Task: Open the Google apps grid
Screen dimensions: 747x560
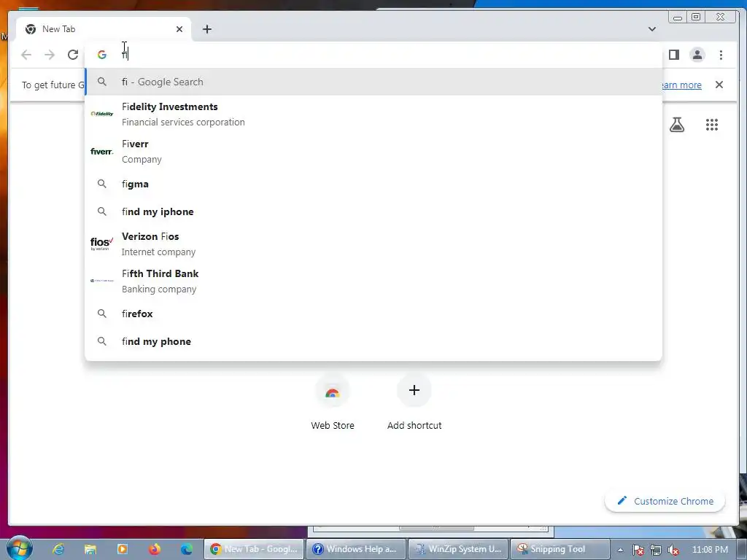Action: pos(712,125)
